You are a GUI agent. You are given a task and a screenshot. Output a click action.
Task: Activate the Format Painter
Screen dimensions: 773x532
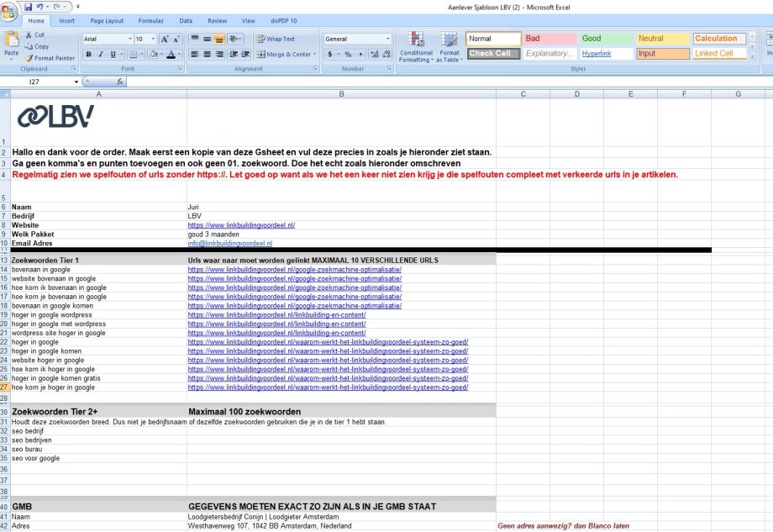tap(50, 58)
